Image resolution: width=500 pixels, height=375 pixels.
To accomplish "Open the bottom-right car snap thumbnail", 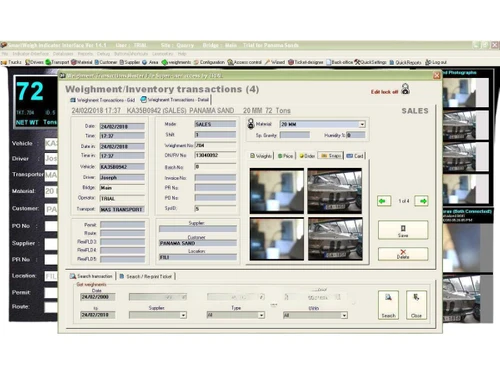I will pyautogui.click(x=335, y=239).
